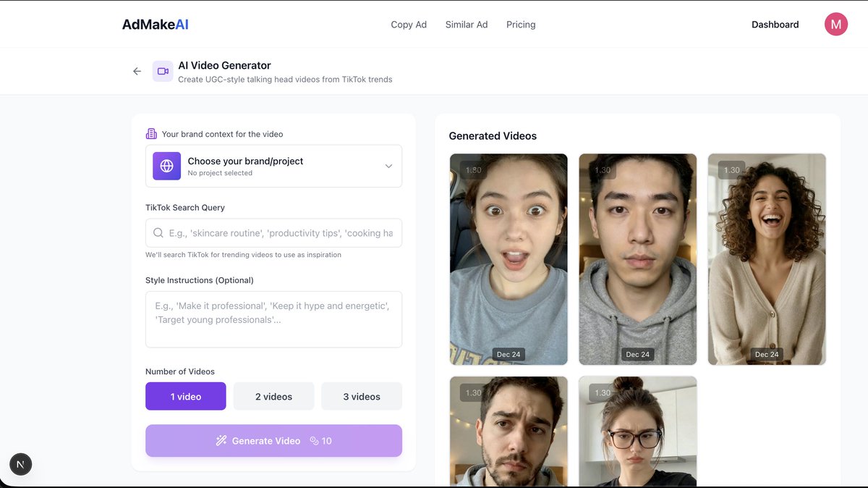Viewport: 868px width, 488px height.
Task: Focus the Style Instructions text area
Action: pos(273,319)
